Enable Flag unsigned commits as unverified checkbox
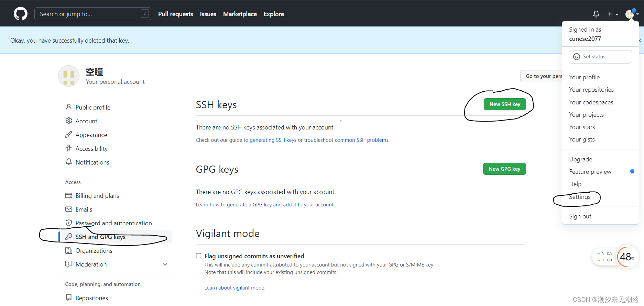This screenshot has height=306, width=644. [198, 256]
